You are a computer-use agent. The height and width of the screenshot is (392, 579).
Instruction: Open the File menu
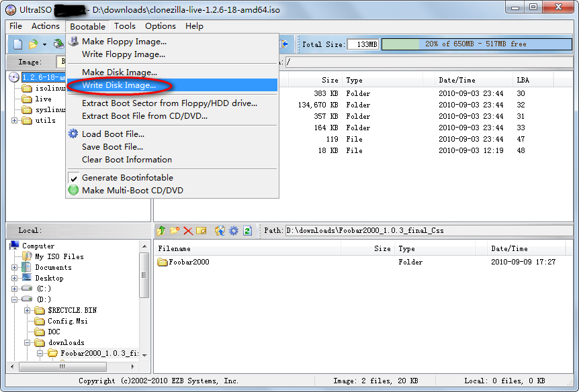(15, 26)
